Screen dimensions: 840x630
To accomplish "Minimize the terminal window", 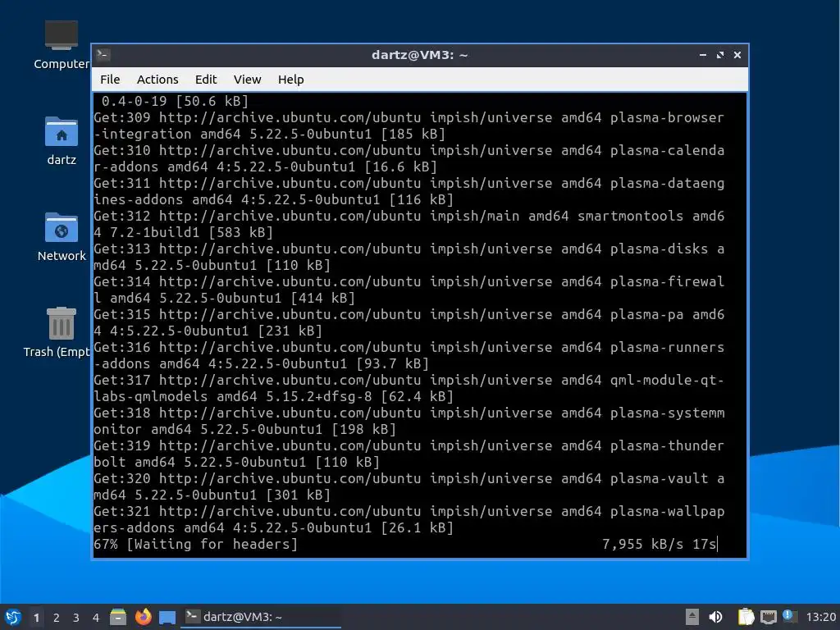I will [703, 55].
